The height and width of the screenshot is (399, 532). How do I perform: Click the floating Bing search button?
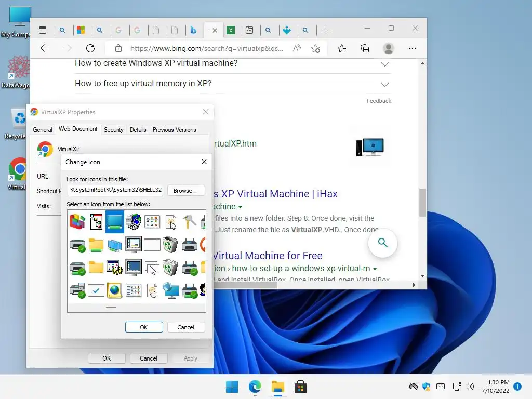point(383,243)
